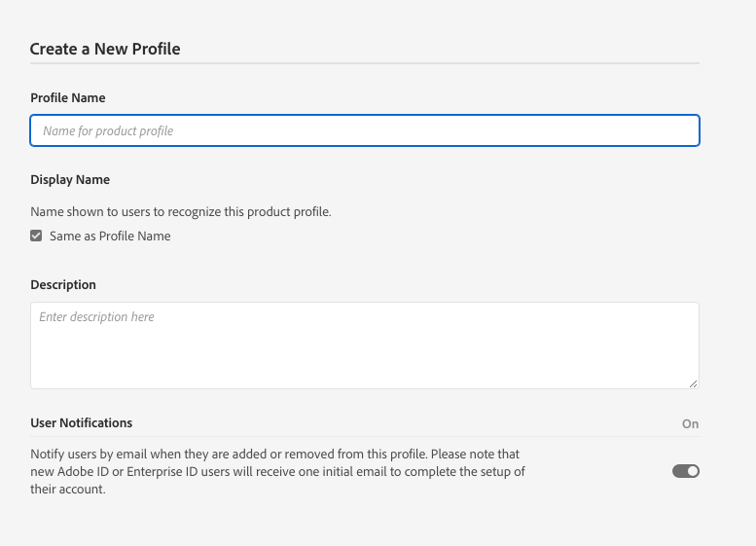This screenshot has width=756, height=546.
Task: Click the 'Enter description here' placeholder text
Action: (x=96, y=317)
